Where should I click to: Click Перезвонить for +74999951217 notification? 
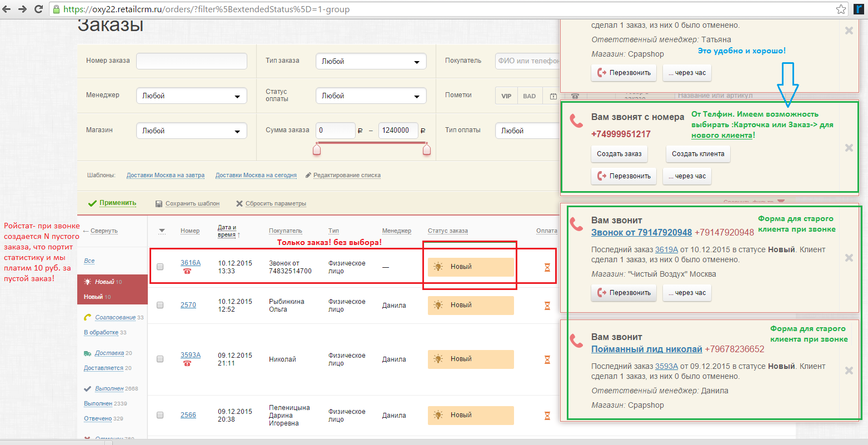[623, 176]
